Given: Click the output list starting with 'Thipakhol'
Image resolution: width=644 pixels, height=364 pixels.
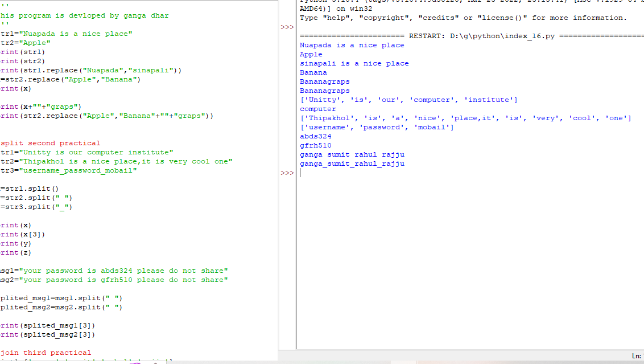Looking at the screenshot, I should pyautogui.click(x=465, y=118).
